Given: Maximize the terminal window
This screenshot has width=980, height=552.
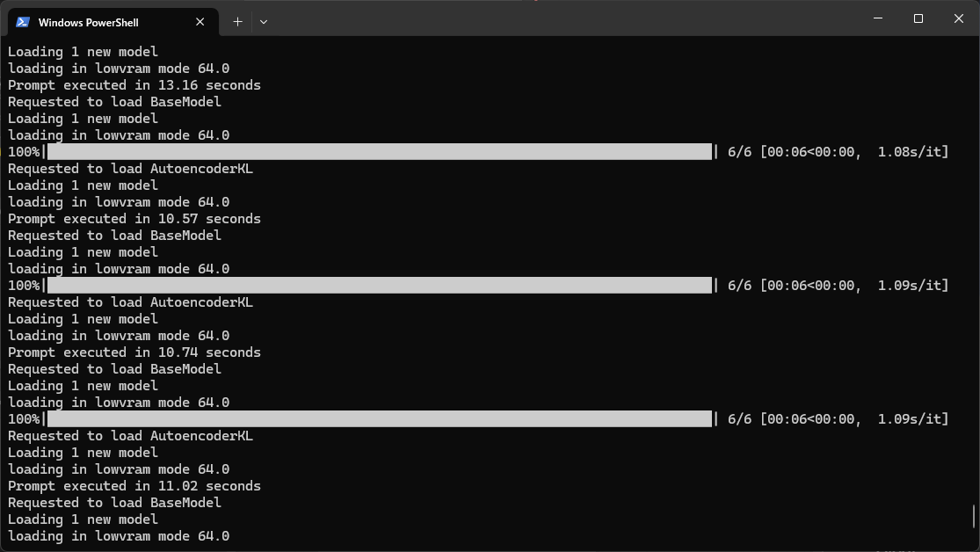Looking at the screenshot, I should 918,18.
